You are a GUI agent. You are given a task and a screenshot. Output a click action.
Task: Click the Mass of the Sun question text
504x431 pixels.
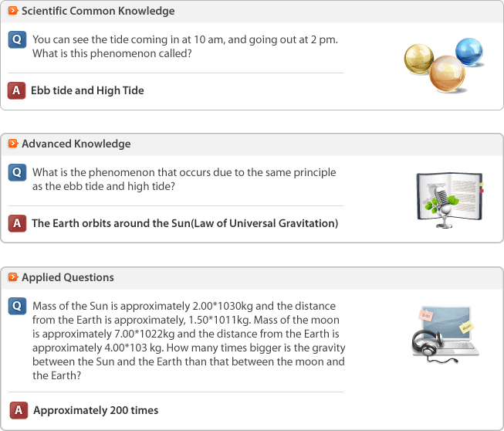pos(188,341)
